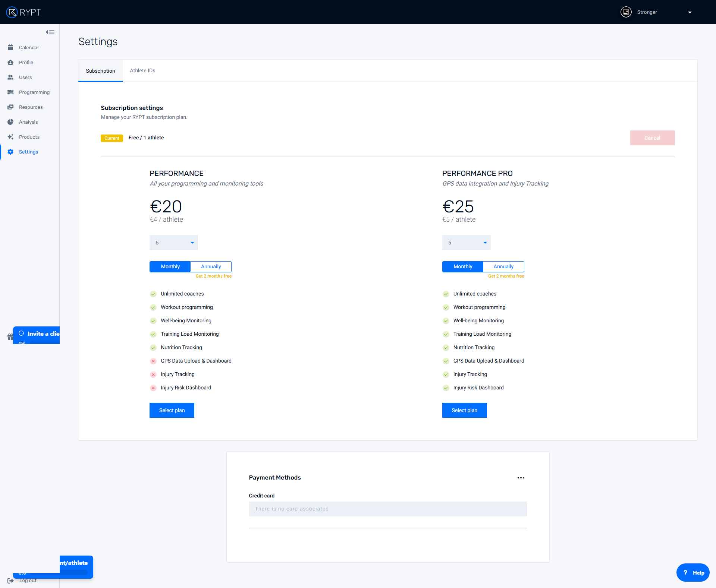Open the Performance Pro athlete count dropdown
Image resolution: width=716 pixels, height=588 pixels.
click(x=466, y=243)
